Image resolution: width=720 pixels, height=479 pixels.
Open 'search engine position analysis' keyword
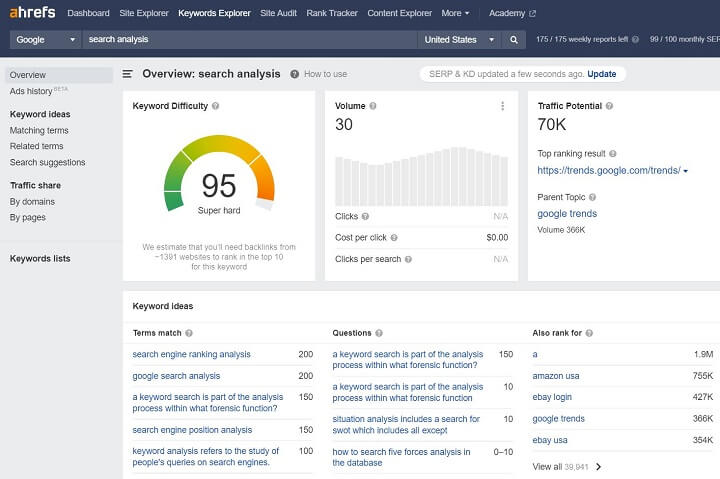click(192, 430)
